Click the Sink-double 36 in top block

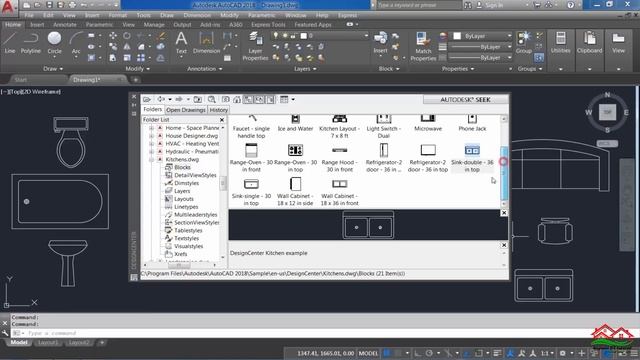[x=472, y=158]
